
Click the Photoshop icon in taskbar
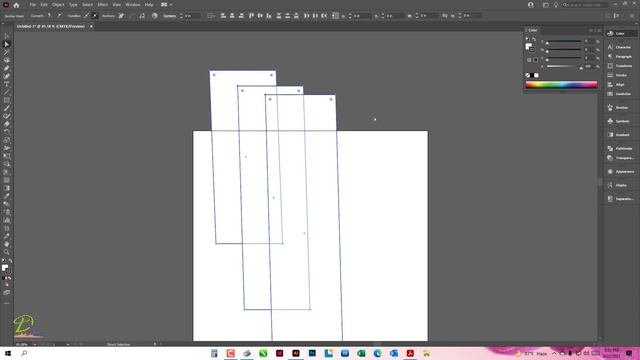click(312, 353)
